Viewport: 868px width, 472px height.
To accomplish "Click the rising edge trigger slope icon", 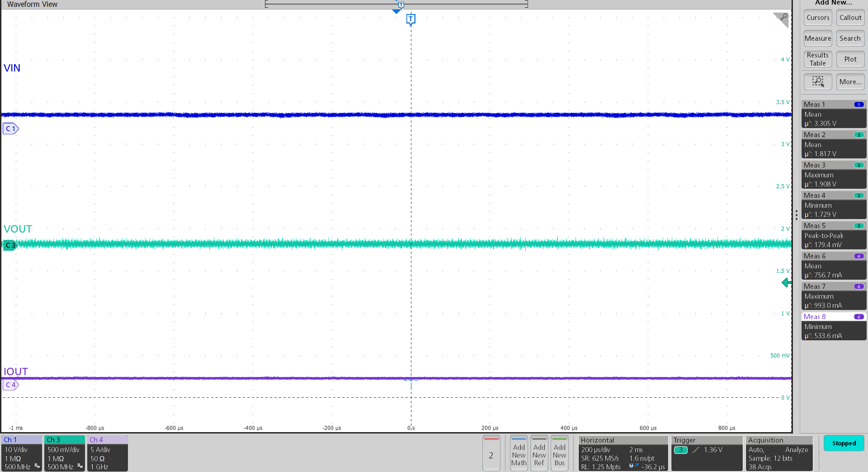I will 696,450.
